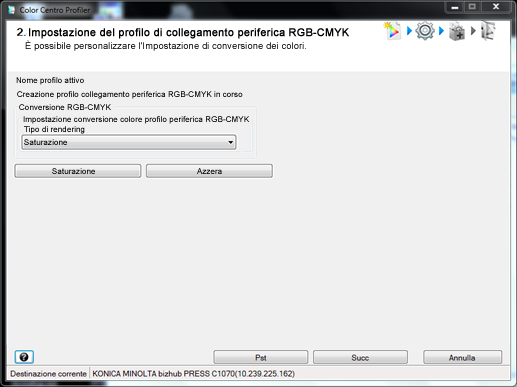Click the Destinazione corrente status label
Viewport: 517px width, 387px height.
click(48, 374)
